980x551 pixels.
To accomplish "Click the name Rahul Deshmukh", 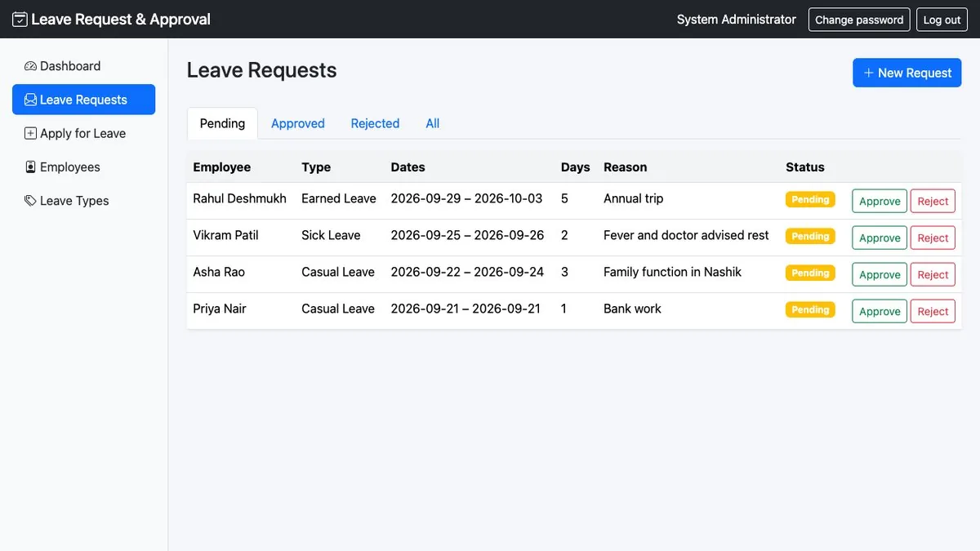I will click(x=240, y=198).
